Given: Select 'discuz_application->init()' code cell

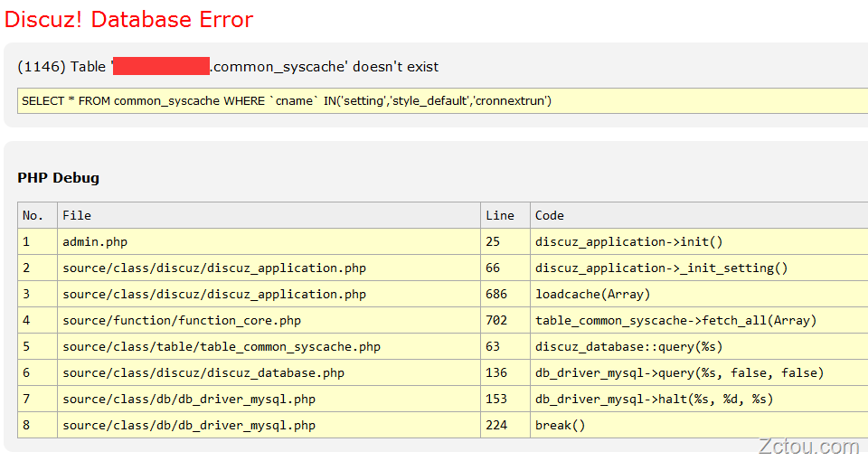Looking at the screenshot, I should [699, 242].
